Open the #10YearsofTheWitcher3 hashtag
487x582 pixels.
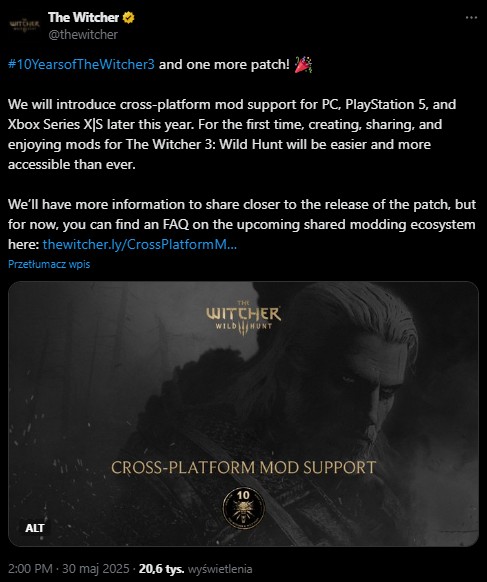[x=81, y=65]
